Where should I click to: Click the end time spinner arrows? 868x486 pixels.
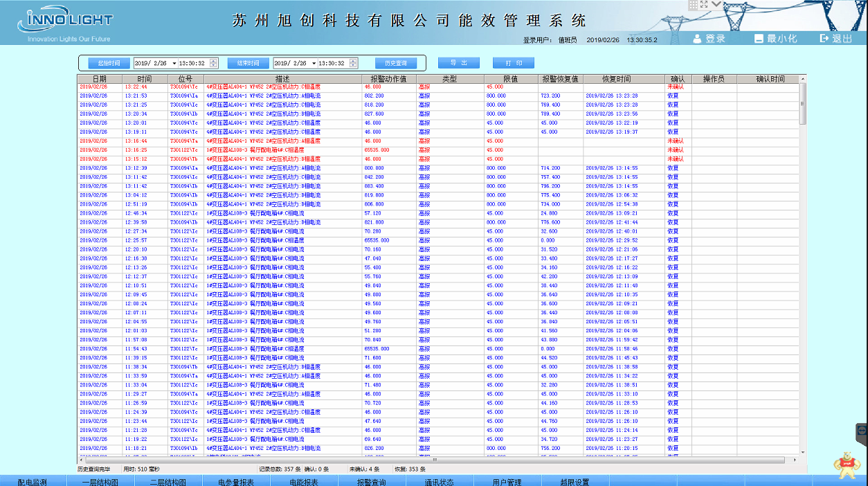point(354,63)
